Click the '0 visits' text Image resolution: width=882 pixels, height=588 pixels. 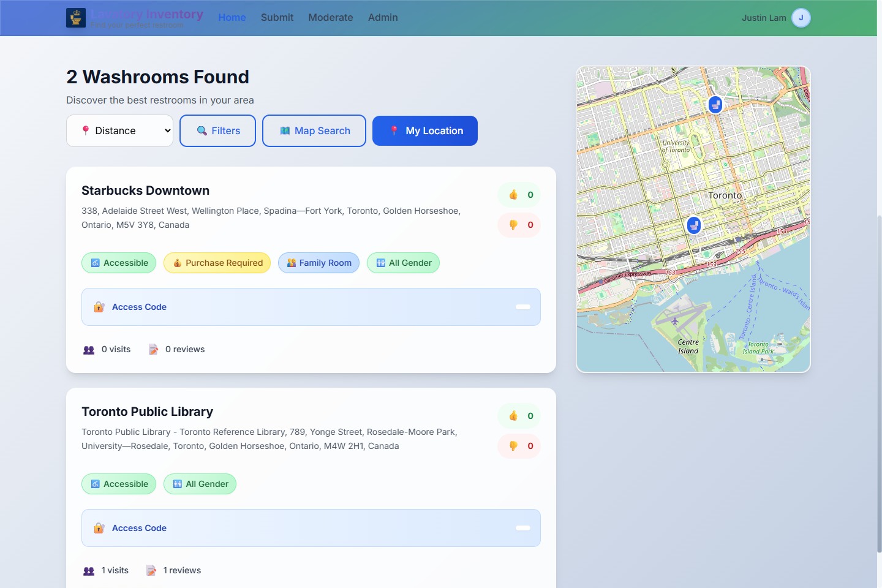pyautogui.click(x=116, y=349)
